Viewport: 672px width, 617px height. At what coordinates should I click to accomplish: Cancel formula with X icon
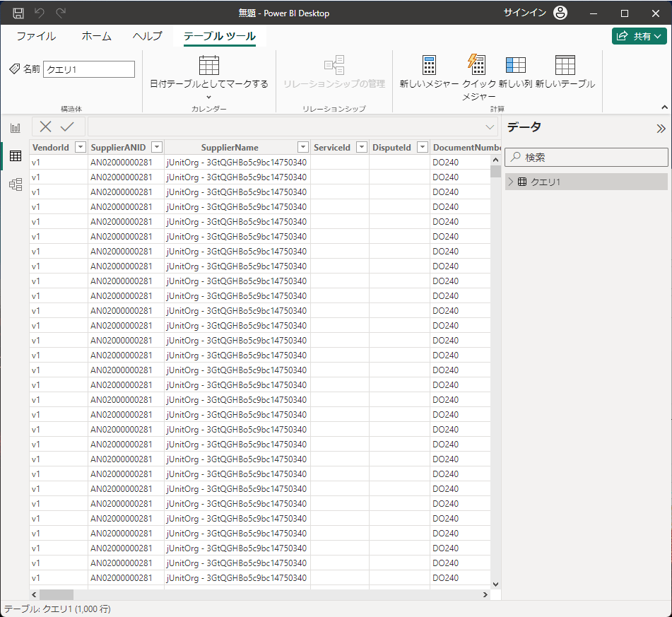(x=45, y=127)
